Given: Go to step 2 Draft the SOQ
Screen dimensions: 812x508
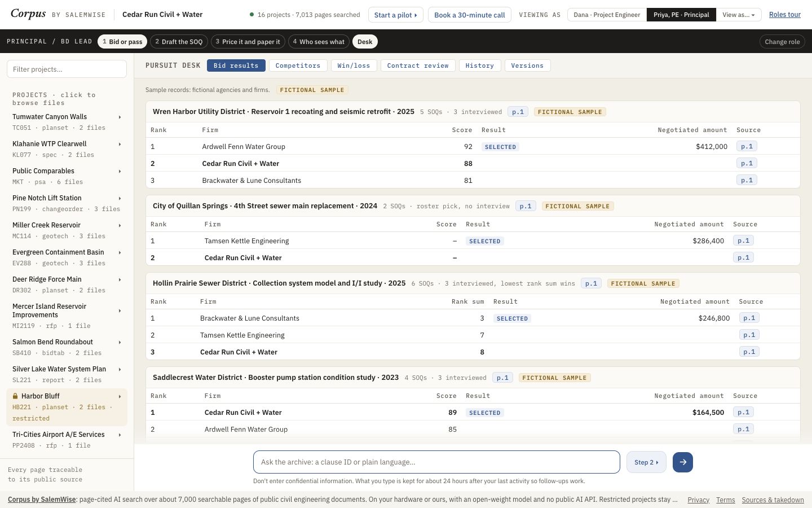Looking at the screenshot, I should (179, 42).
